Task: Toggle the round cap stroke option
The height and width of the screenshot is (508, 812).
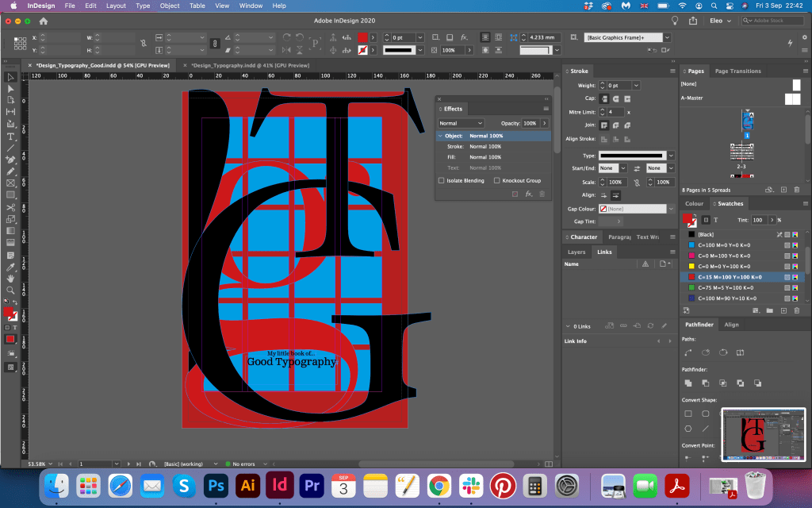Action: 615,98
